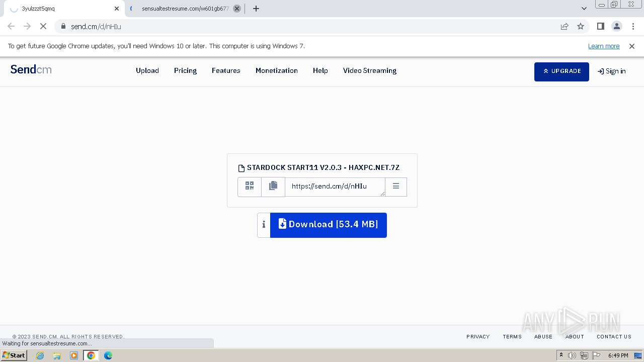Stop loading the page
Image resolution: width=644 pixels, height=362 pixels.
[x=43, y=26]
